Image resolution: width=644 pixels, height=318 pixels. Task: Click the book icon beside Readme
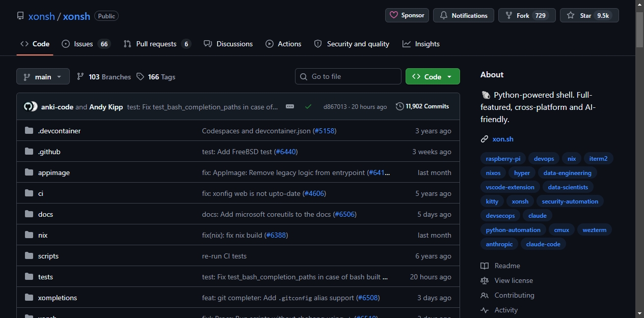click(485, 266)
